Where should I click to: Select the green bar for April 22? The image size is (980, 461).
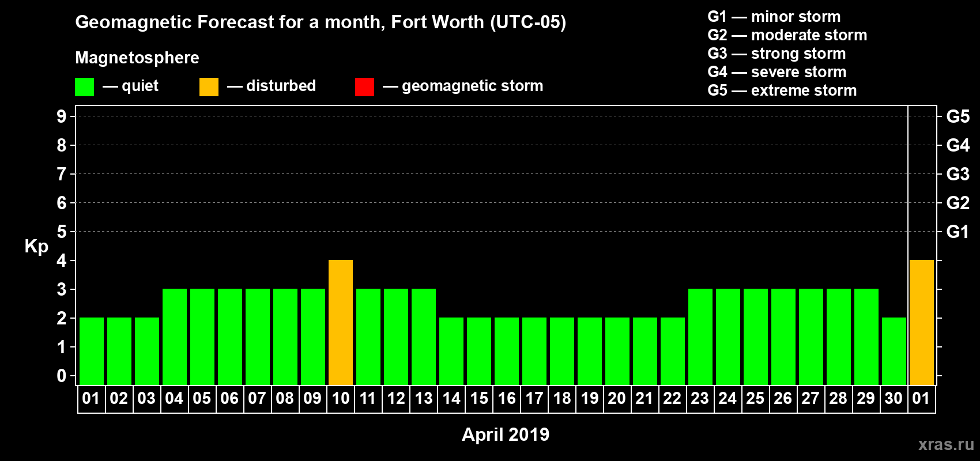(x=673, y=351)
